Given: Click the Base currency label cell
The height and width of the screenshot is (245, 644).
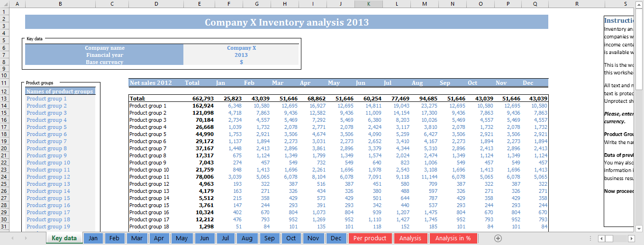Looking at the screenshot, I should pos(104,62).
